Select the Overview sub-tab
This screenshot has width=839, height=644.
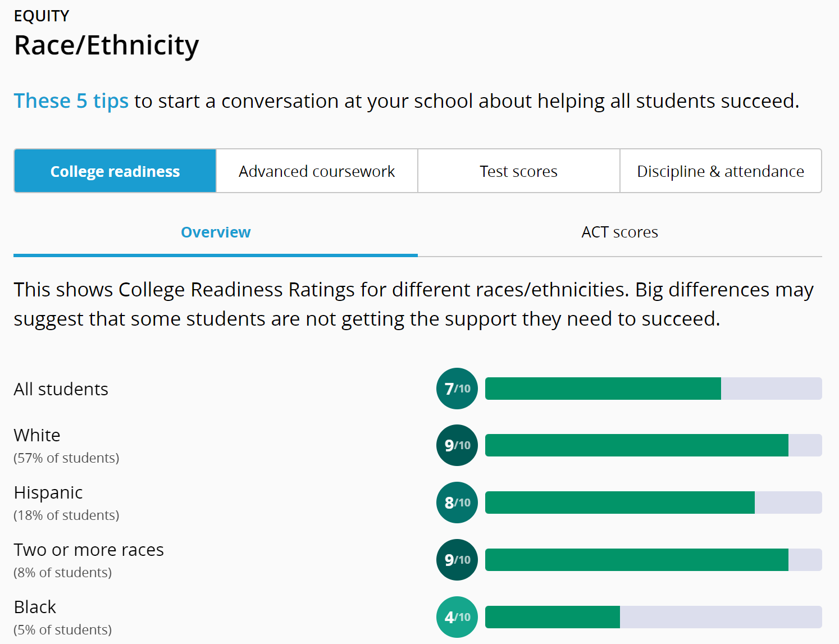pos(216,232)
